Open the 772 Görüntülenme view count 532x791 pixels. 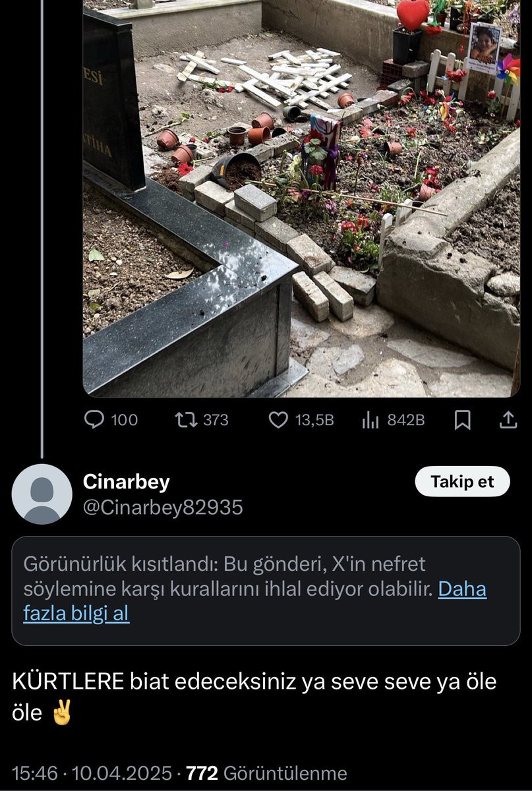(x=267, y=773)
